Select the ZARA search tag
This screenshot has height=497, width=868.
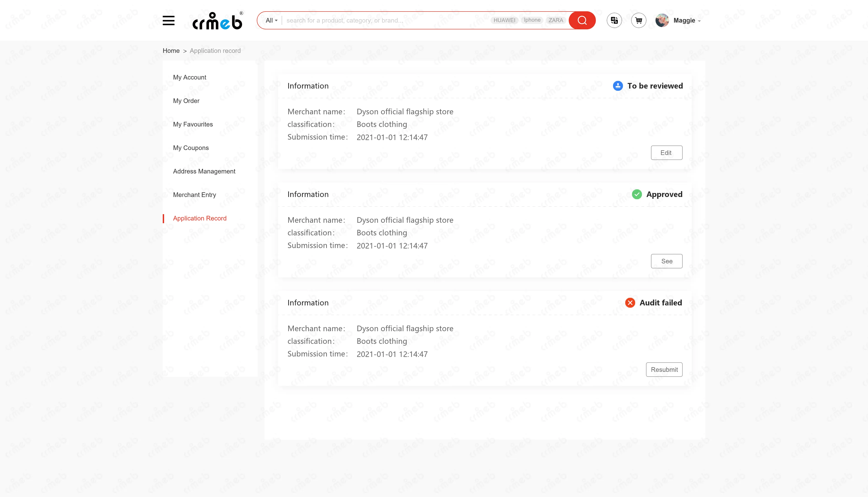coord(556,20)
